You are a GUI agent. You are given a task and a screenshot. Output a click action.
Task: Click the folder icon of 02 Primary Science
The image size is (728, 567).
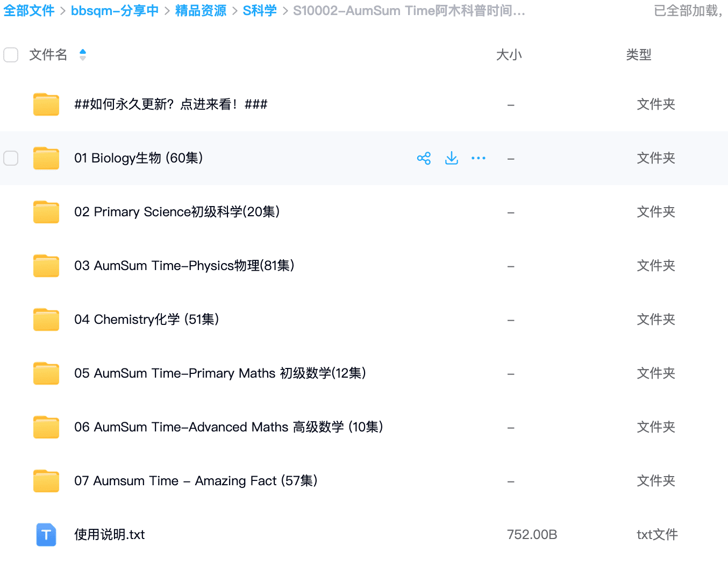click(46, 211)
